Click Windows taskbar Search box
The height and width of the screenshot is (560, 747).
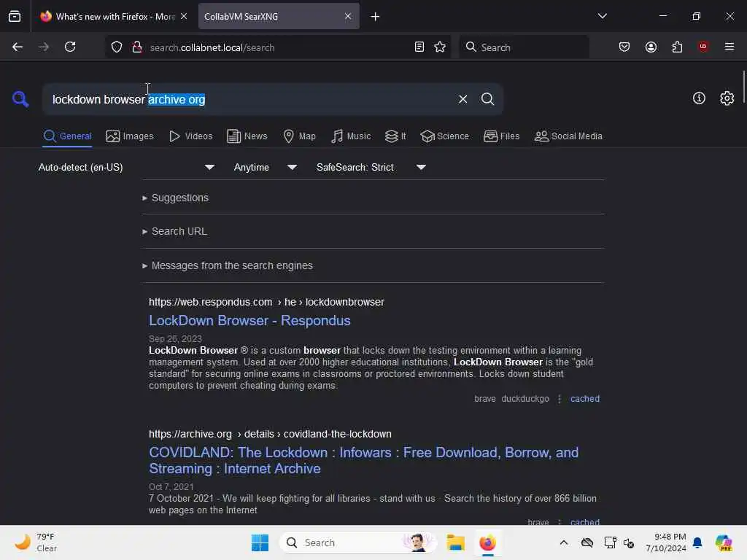click(x=357, y=542)
